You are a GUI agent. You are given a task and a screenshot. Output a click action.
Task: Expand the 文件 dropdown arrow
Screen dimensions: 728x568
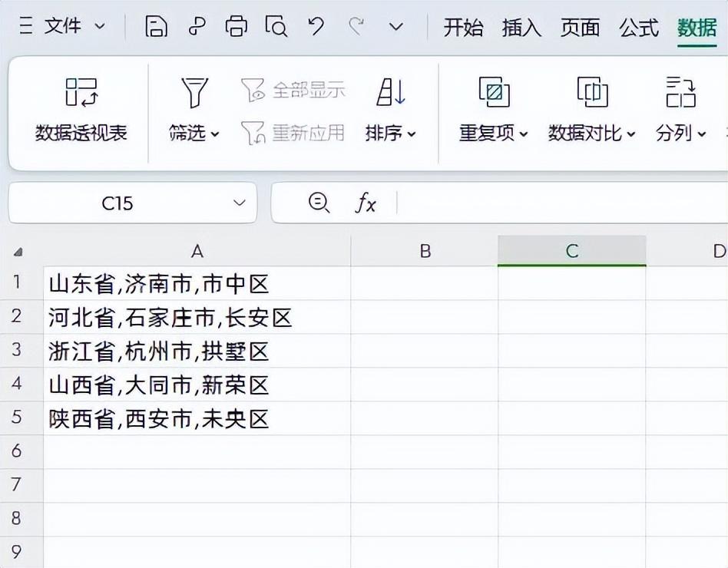coord(99,26)
